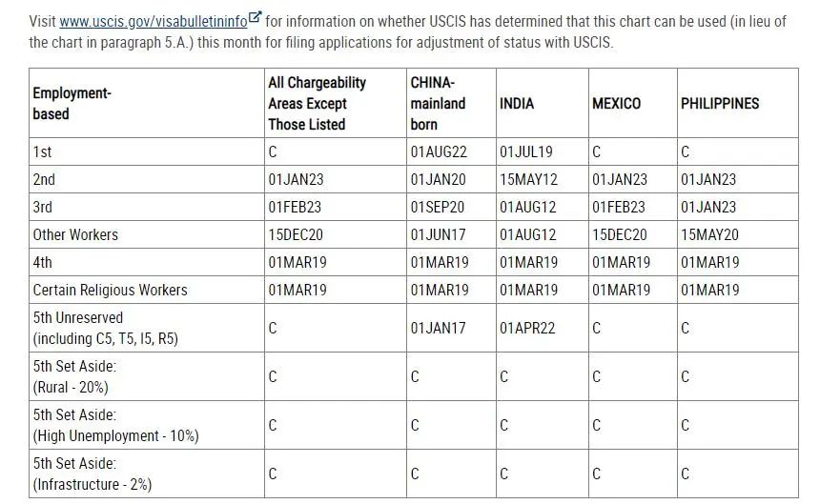This screenshot has width=820, height=504.
Task: Click the external link icon after visabulletininfo
Action: 255,18
